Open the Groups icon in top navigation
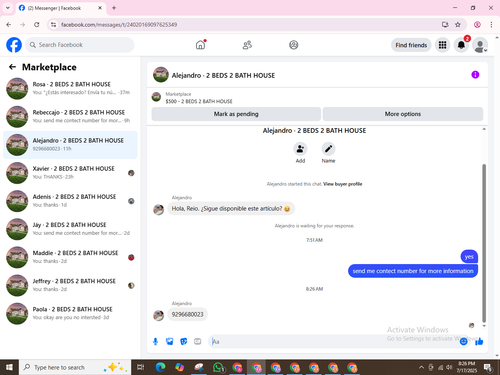This screenshot has width=500, height=375. tap(293, 45)
